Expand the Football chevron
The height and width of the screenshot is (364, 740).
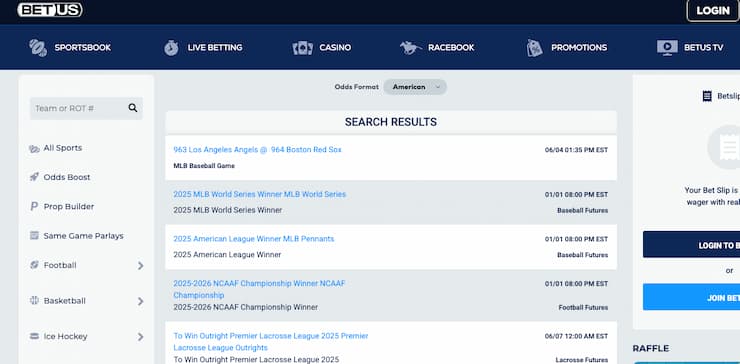(x=140, y=266)
